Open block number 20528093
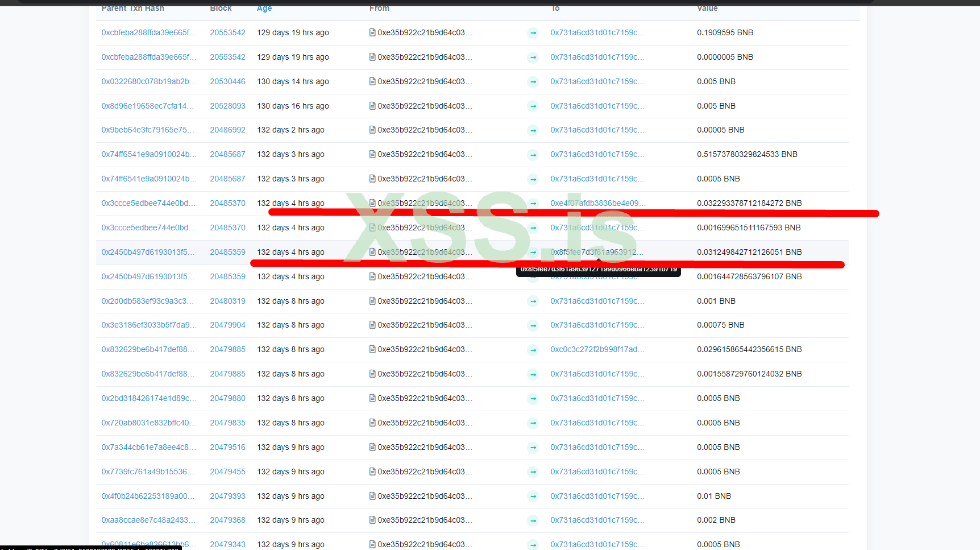Viewport: 980px width, 550px height. pos(228,106)
